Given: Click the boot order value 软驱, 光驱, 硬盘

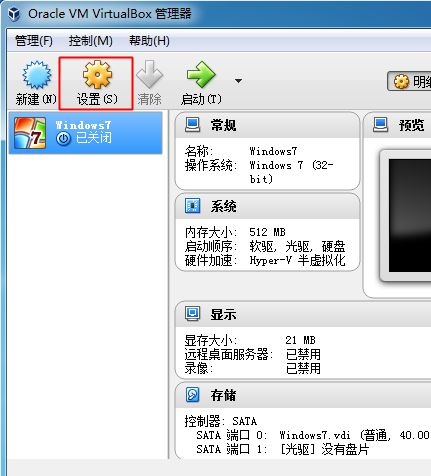Looking at the screenshot, I should click(297, 246).
